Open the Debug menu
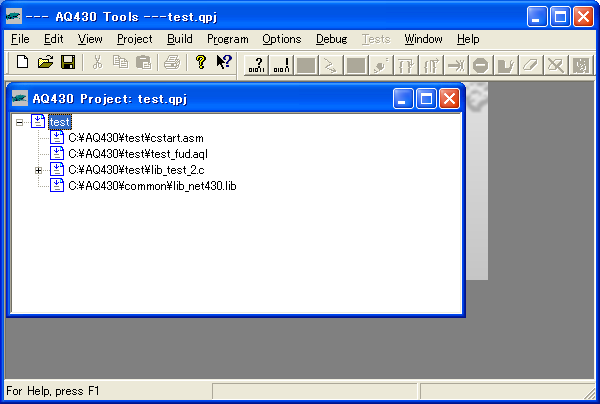This screenshot has width=600, height=404. pos(331,39)
